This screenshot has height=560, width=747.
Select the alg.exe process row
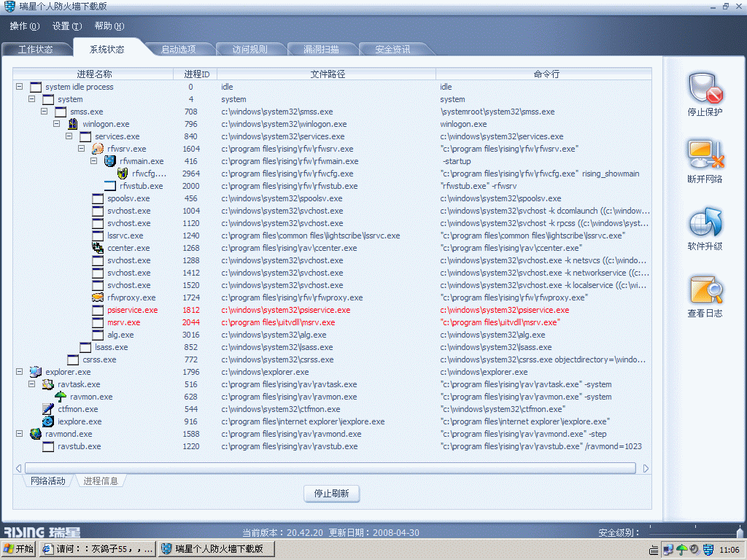(x=332, y=335)
